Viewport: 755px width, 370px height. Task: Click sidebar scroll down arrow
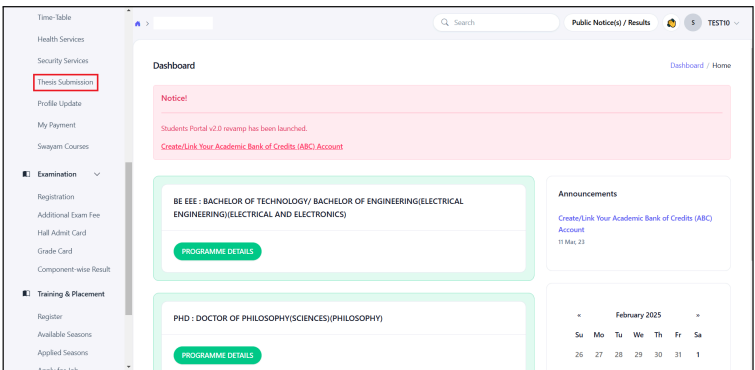pos(129,366)
